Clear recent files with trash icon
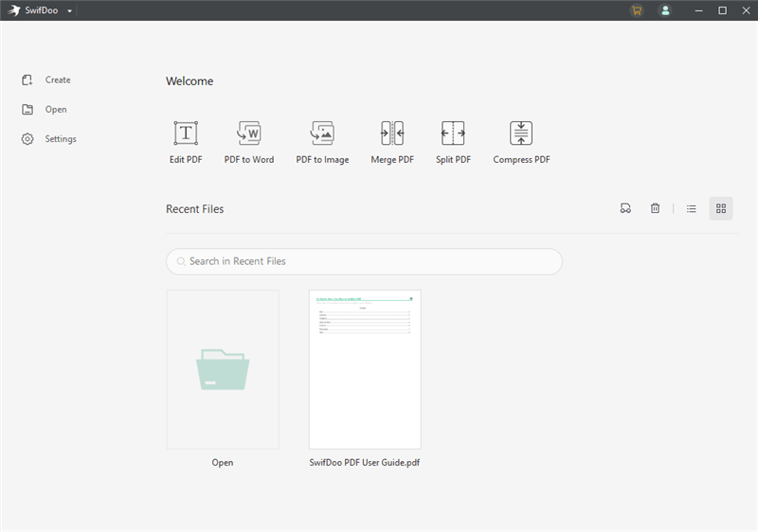 pos(655,208)
